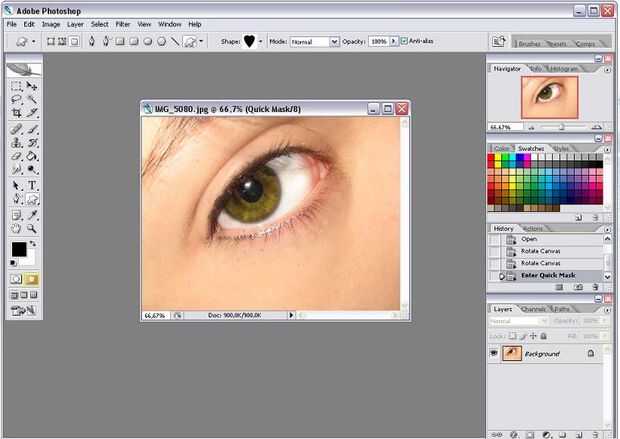Open tool preset picker dropdown
The width and height of the screenshot is (620, 439).
[x=34, y=41]
